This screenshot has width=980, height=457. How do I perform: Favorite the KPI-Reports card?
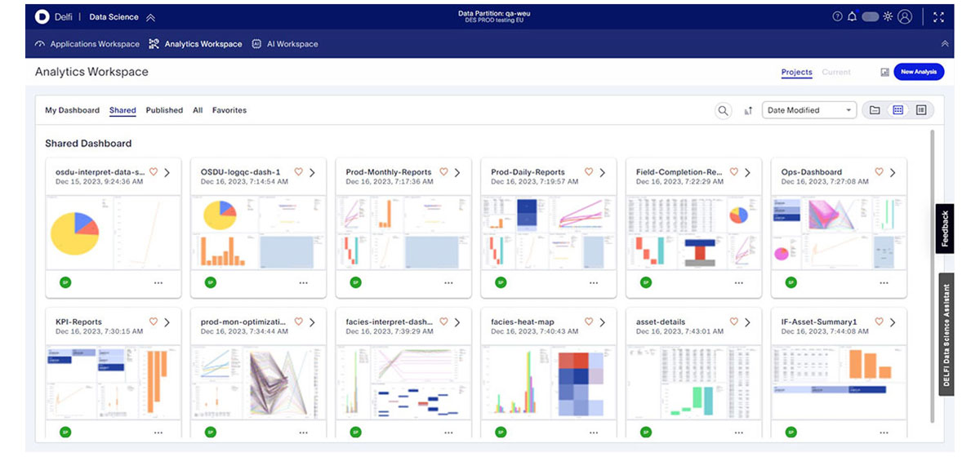click(x=153, y=322)
